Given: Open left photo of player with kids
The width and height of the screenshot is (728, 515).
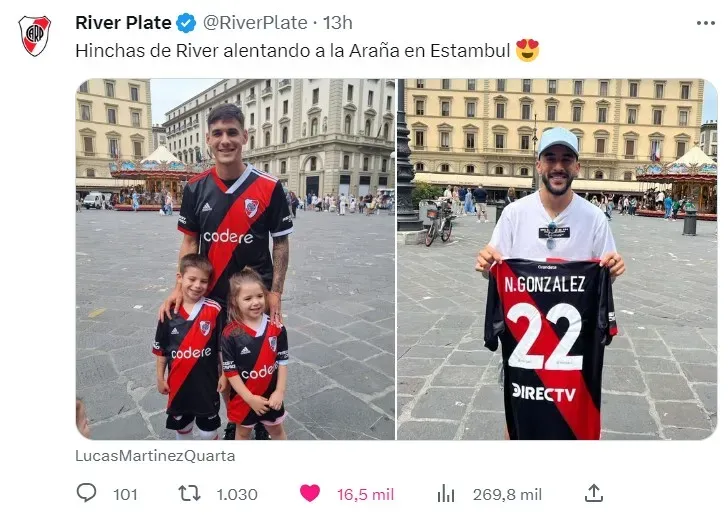Looking at the screenshot, I should coord(235,259).
